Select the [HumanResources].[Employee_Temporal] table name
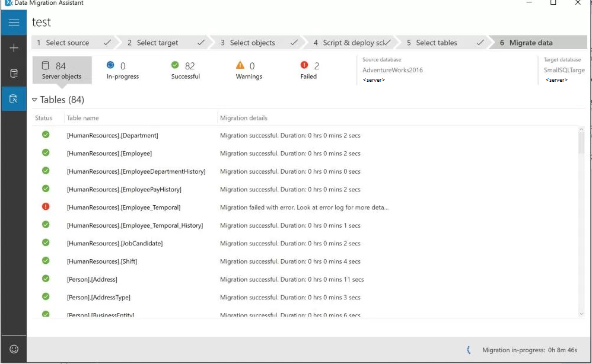 (124, 207)
